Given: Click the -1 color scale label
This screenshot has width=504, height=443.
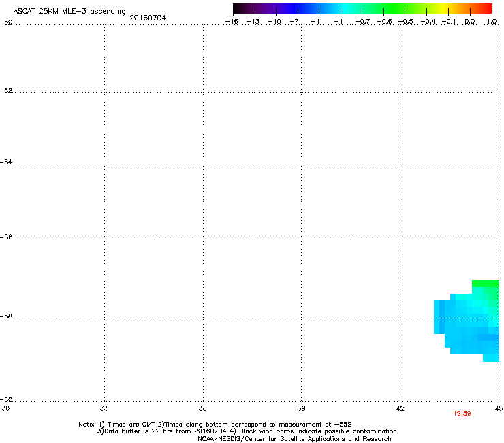Looking at the screenshot, I should tap(338, 22).
